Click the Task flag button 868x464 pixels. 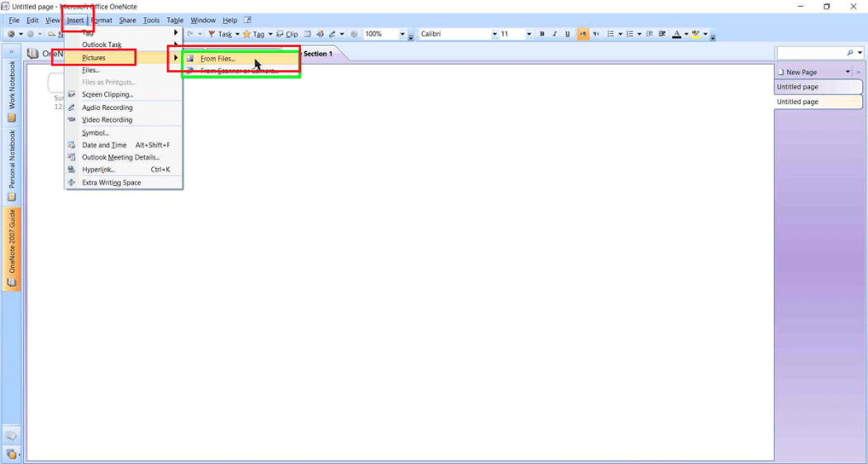pos(220,35)
